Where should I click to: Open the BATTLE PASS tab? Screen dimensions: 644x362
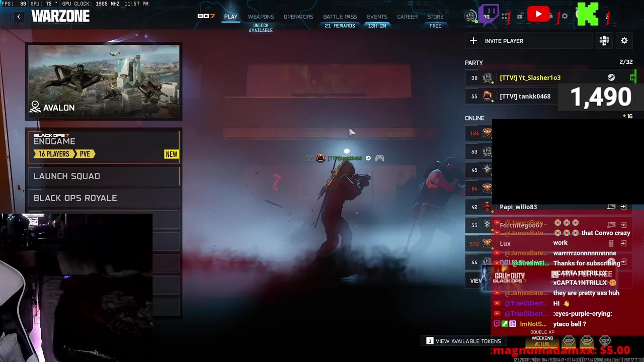point(340,17)
